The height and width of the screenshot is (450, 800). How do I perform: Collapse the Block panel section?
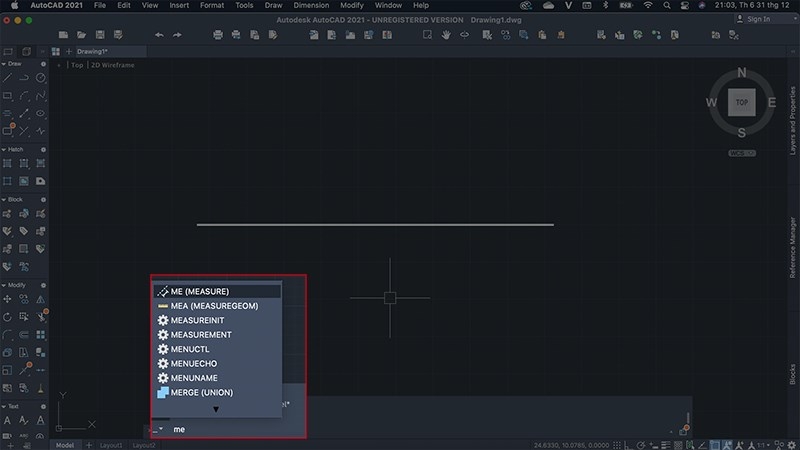[x=4, y=199]
